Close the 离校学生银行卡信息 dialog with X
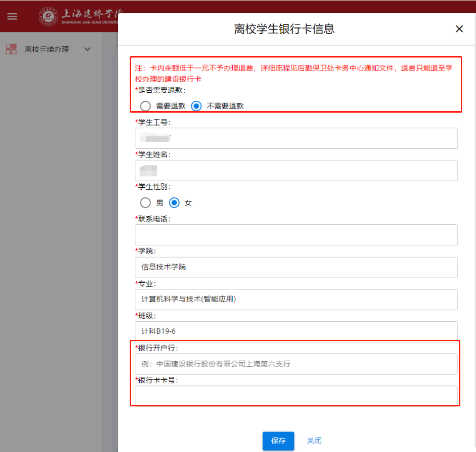The image size is (476, 452). 459,29
